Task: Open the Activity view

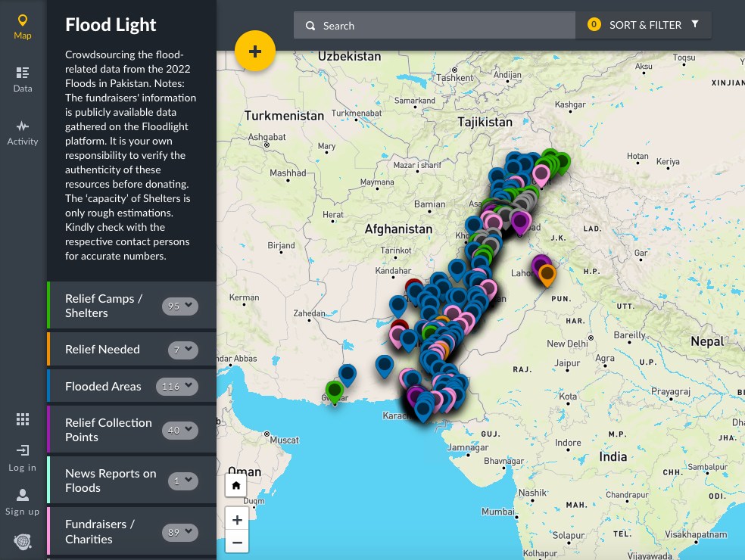Action: click(x=23, y=132)
